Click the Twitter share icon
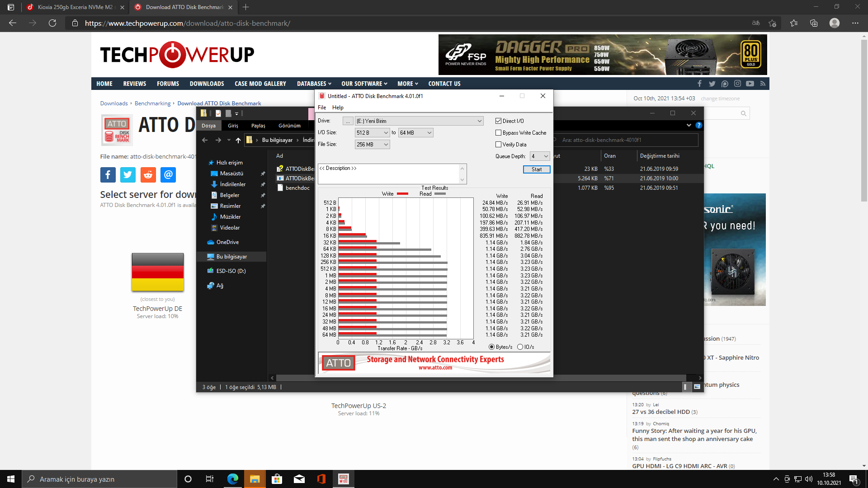This screenshot has width=868, height=488. click(128, 175)
